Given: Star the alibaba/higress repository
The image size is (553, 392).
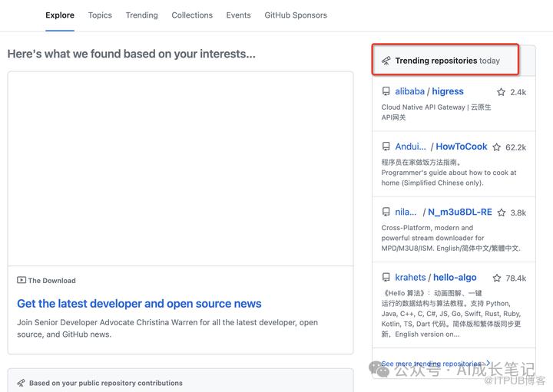Looking at the screenshot, I should pyautogui.click(x=501, y=92).
